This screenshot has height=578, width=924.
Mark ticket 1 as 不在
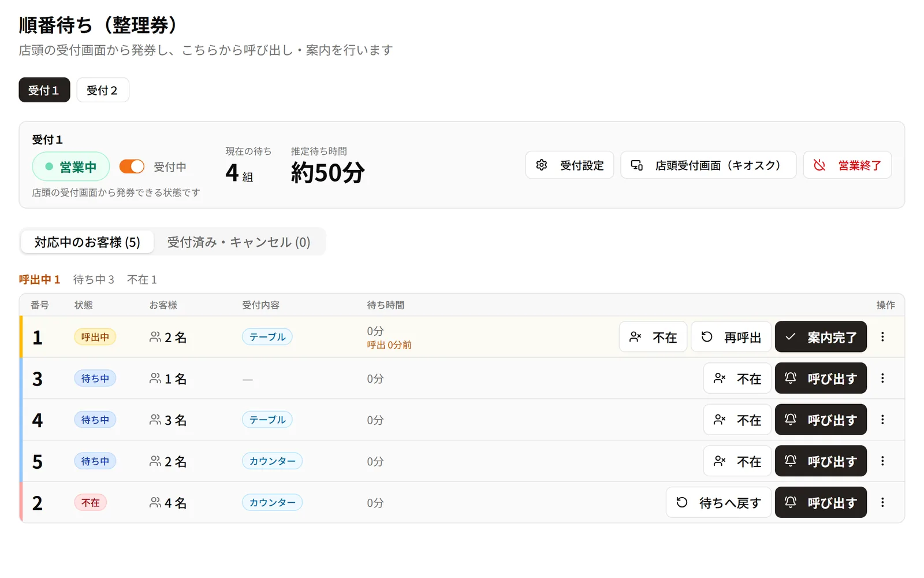tap(653, 337)
